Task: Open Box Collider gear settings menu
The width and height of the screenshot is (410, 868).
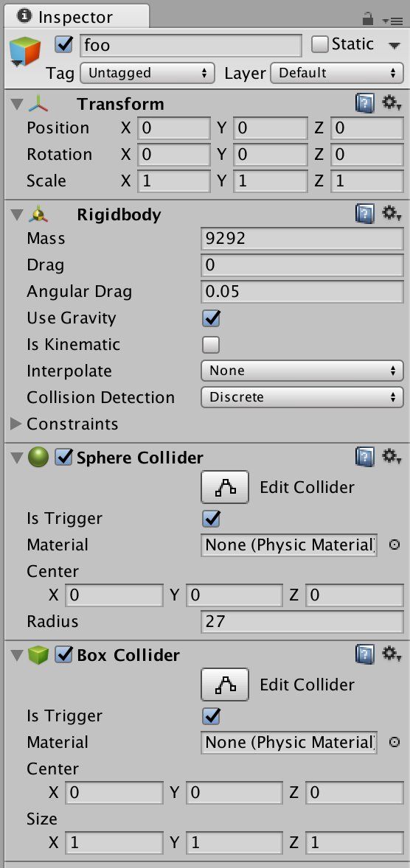Action: tap(392, 654)
